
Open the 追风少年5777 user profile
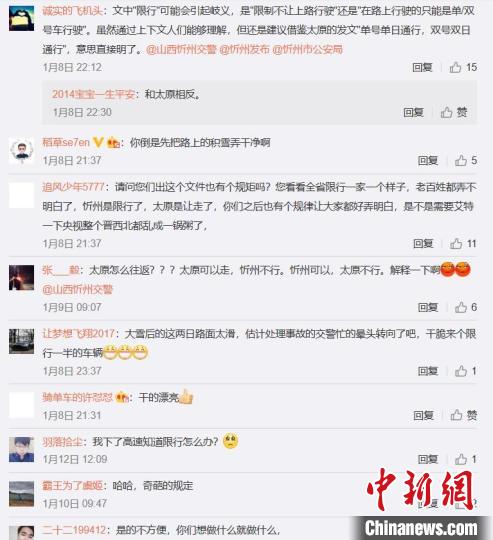73,187
